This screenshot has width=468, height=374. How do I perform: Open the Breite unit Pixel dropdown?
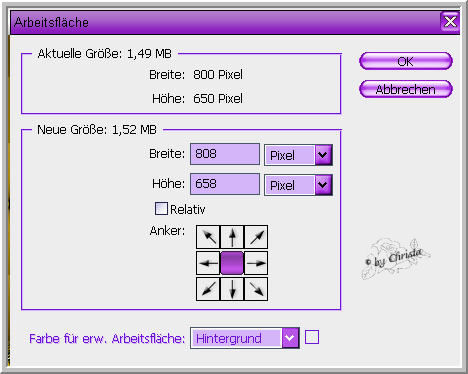pos(298,155)
